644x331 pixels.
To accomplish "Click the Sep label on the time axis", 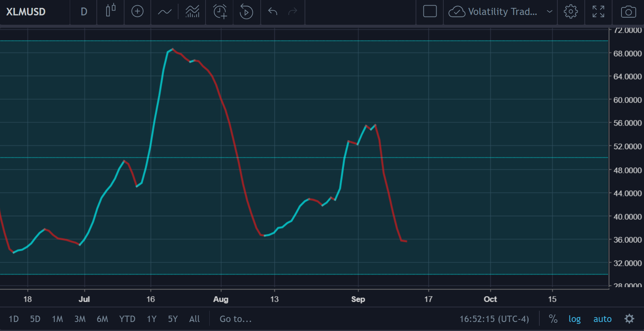I will point(358,299).
